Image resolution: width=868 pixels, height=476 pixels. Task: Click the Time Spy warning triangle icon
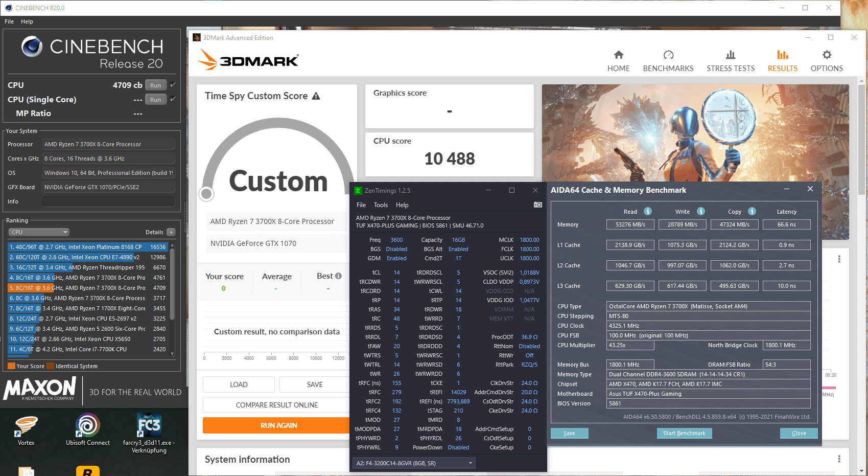(316, 96)
